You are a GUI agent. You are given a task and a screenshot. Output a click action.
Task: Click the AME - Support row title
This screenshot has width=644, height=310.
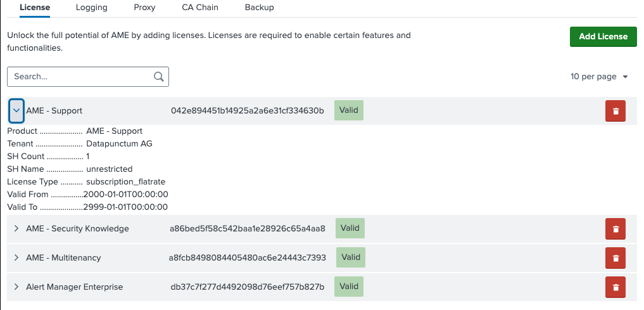tap(54, 110)
